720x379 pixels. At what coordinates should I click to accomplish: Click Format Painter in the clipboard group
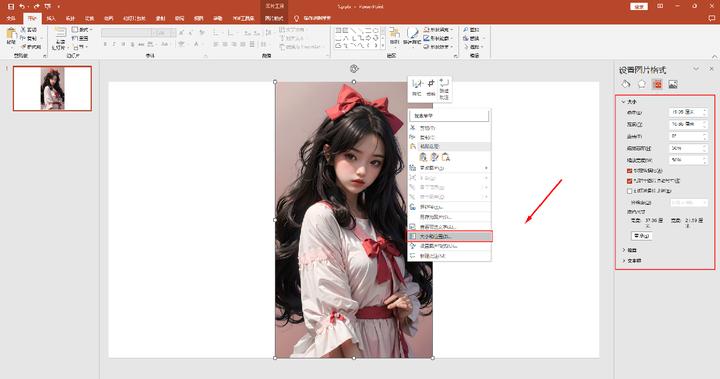pos(31,47)
